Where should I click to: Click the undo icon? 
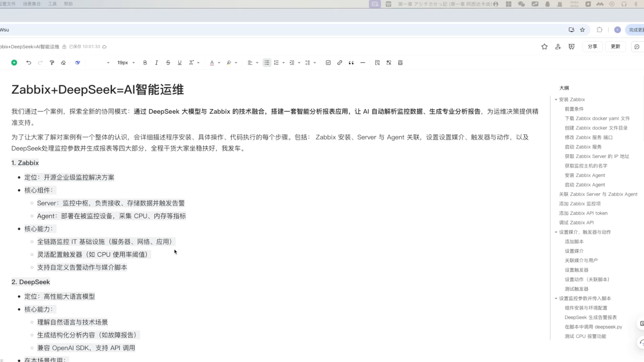29,62
